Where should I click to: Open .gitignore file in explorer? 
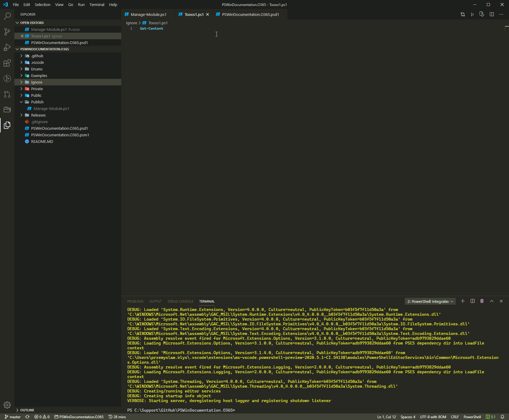click(x=68, y=122)
